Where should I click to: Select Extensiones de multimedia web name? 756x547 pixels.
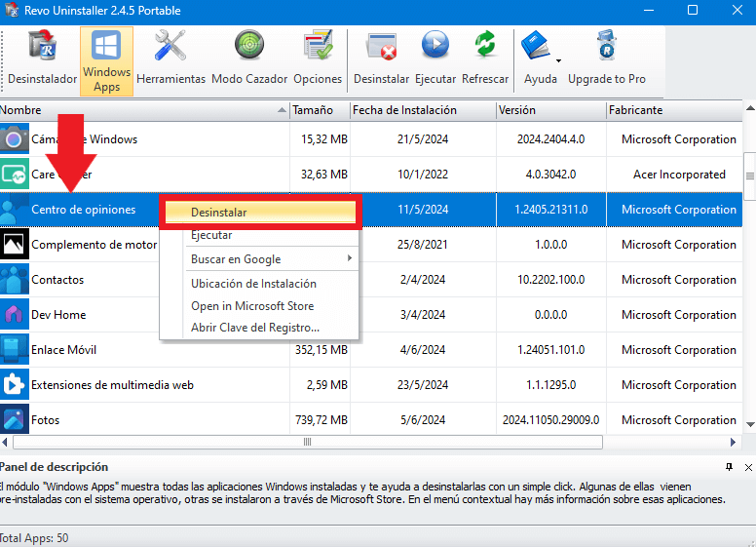pyautogui.click(x=112, y=385)
